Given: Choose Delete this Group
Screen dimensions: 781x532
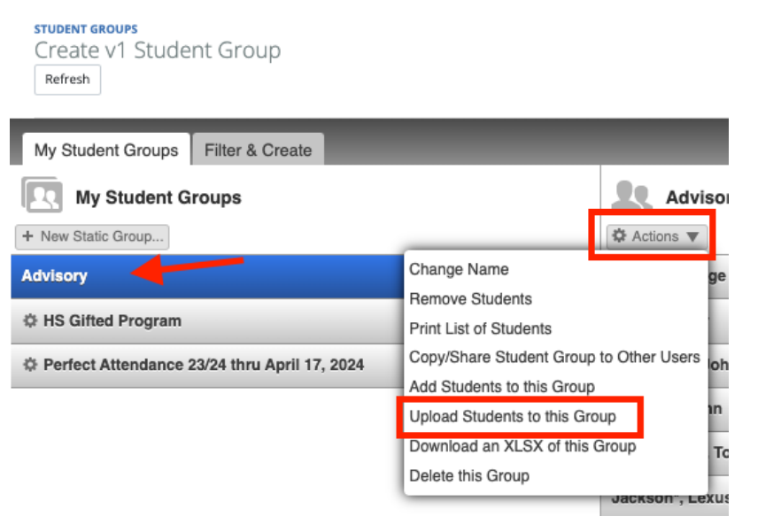Looking at the screenshot, I should pyautogui.click(x=469, y=475).
